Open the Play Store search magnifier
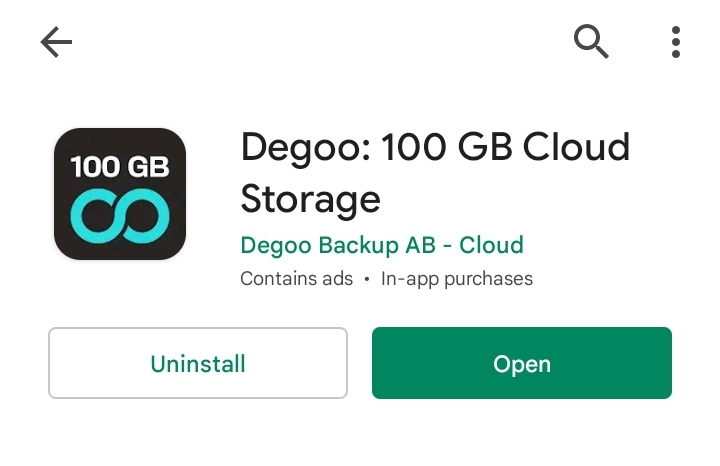720x466 pixels. coord(591,42)
